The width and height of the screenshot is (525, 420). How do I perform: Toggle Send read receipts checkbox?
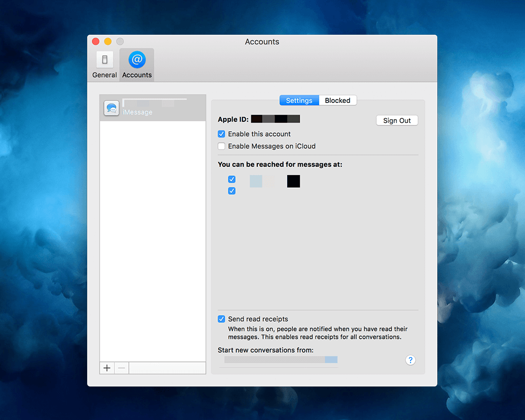click(x=222, y=319)
